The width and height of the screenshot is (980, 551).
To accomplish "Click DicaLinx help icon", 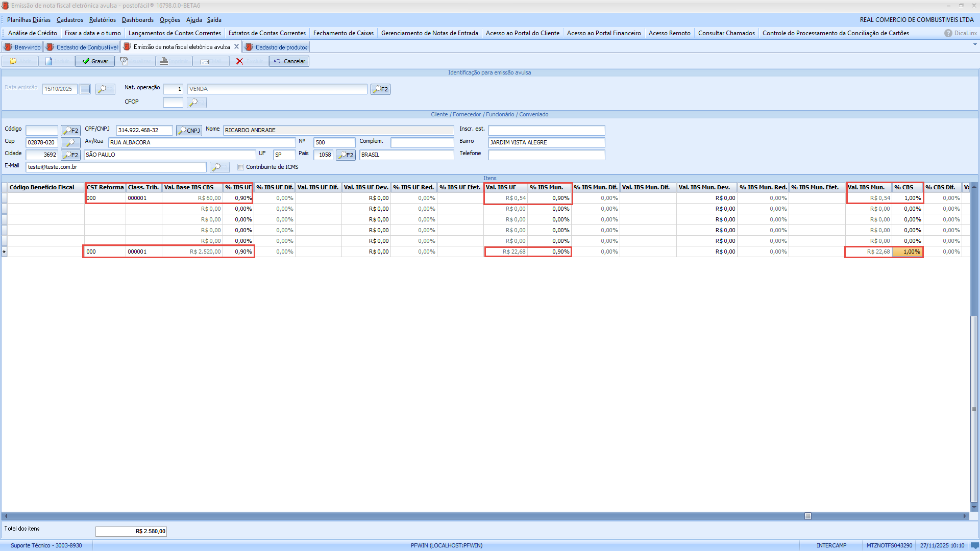I will coord(948,33).
